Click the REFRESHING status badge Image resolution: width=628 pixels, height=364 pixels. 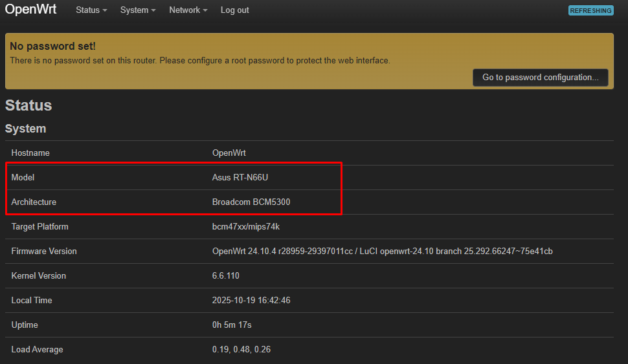tap(590, 11)
